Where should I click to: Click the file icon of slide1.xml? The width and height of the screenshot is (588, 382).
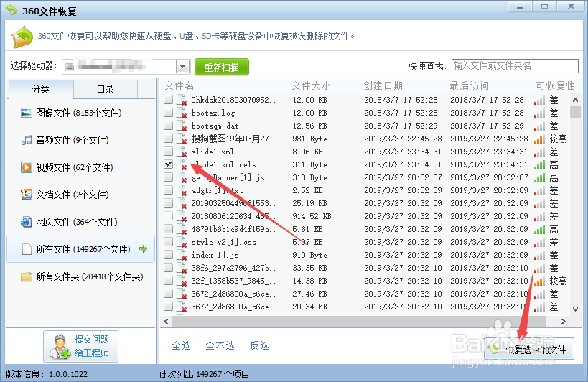coord(182,152)
